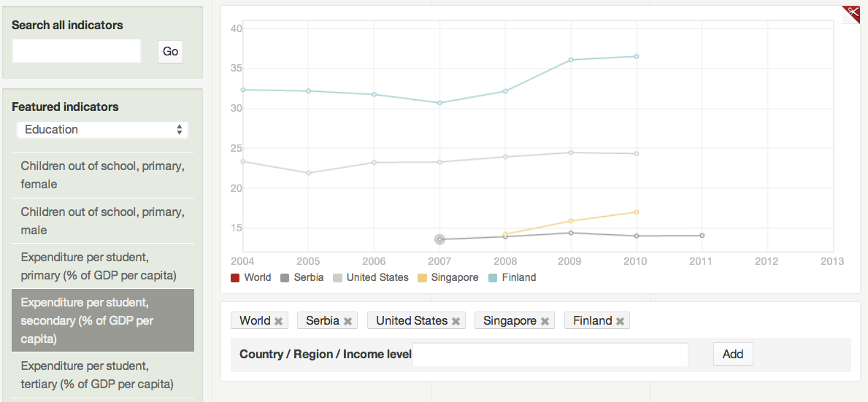The width and height of the screenshot is (868, 402).
Task: Delete the United States tag x icon
Action: coord(456,321)
